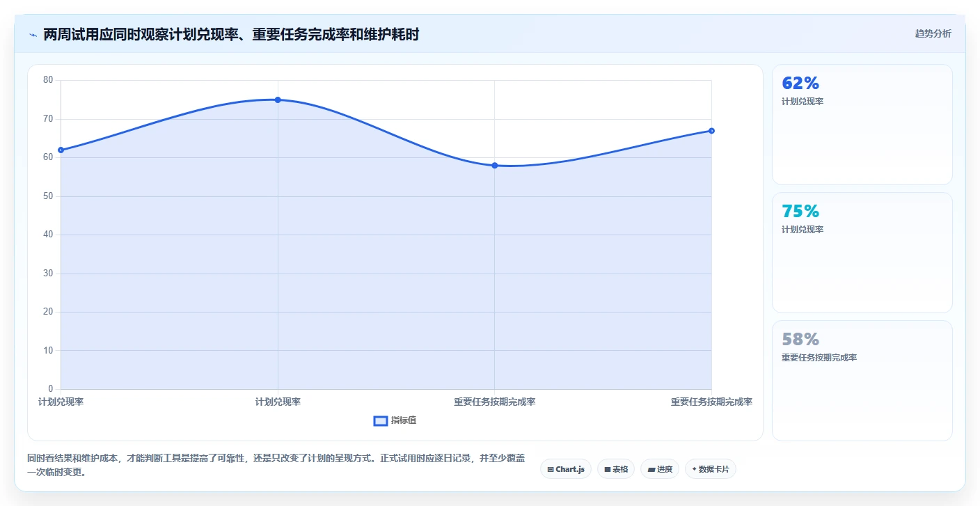Click the y-axis label 40
The image size is (980, 506).
coord(48,235)
